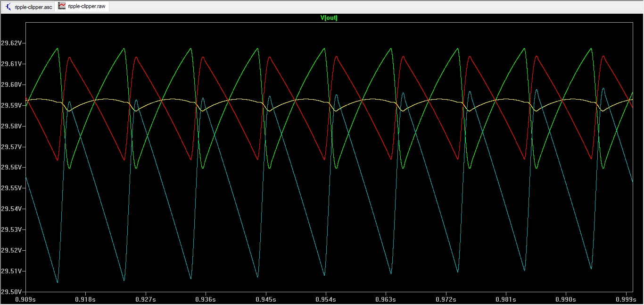Click the 0.909s time axis label
Screen dimensions: 644x305
click(x=25, y=300)
